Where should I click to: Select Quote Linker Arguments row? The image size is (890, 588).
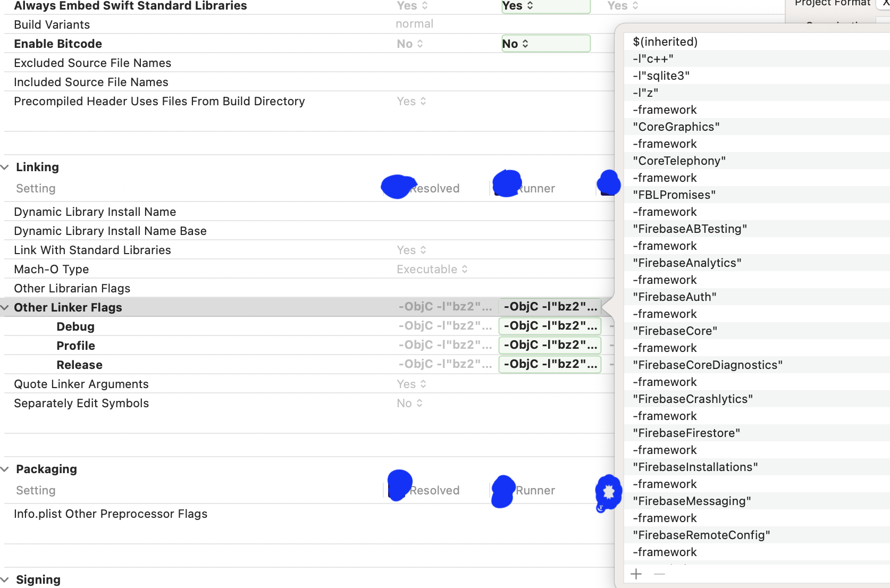click(309, 384)
